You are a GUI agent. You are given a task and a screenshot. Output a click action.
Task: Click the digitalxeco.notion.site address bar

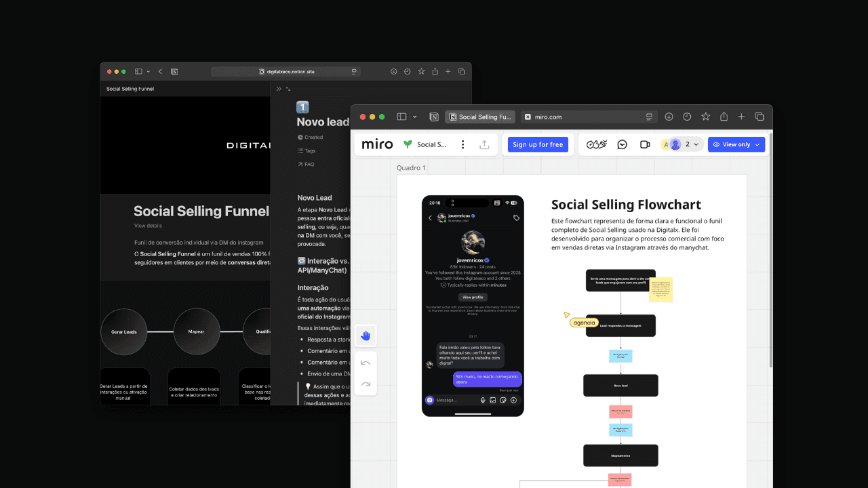point(286,71)
